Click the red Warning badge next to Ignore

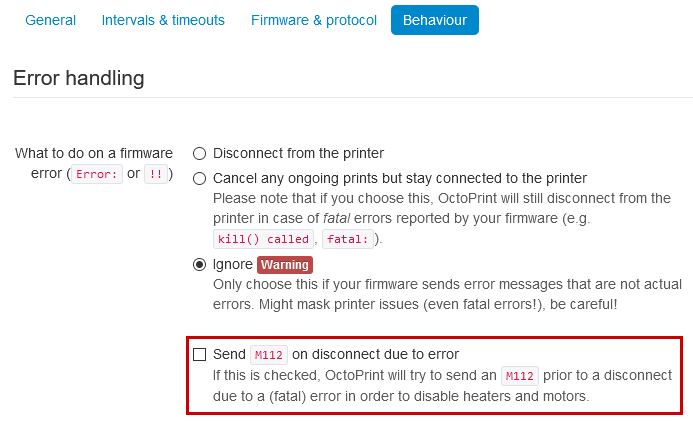(x=285, y=265)
